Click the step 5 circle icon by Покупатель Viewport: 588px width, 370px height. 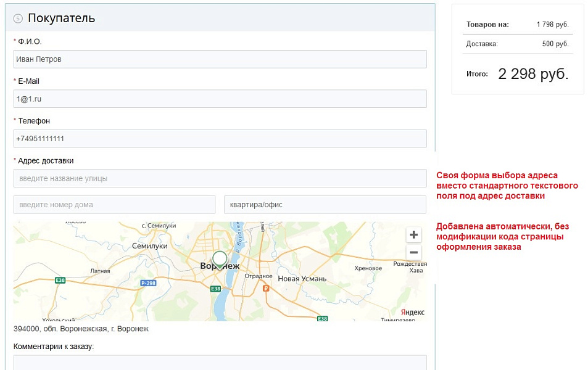tap(18, 18)
